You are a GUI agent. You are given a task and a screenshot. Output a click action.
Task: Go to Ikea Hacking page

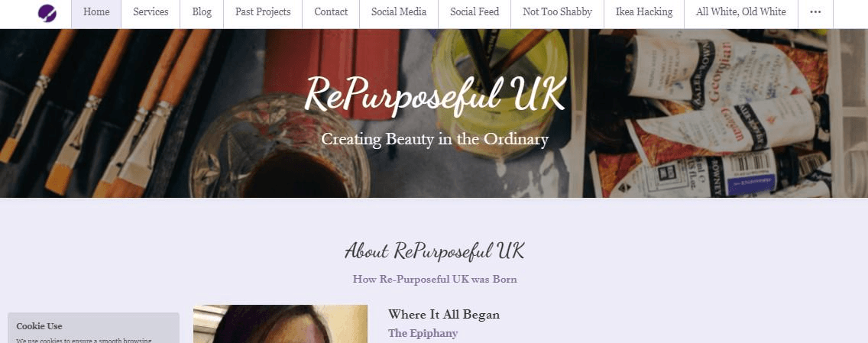pyautogui.click(x=644, y=11)
